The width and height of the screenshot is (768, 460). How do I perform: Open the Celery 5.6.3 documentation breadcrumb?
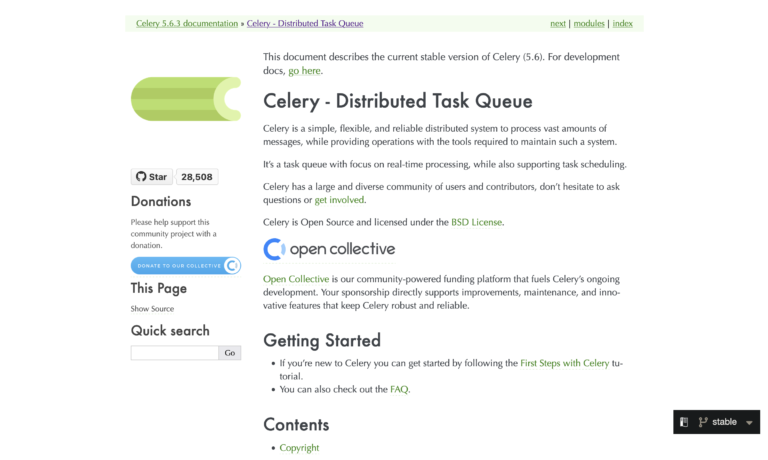187,24
